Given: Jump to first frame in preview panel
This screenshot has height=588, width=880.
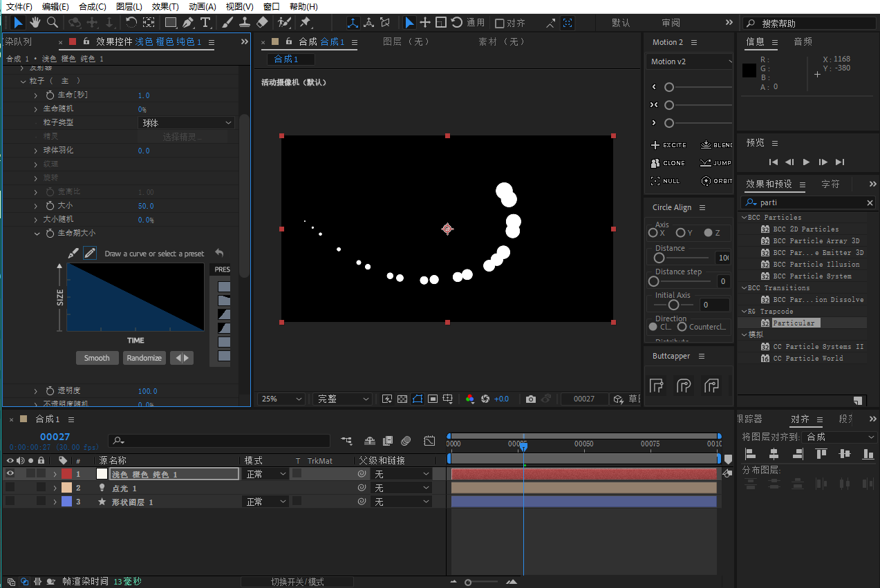Looking at the screenshot, I should (774, 162).
